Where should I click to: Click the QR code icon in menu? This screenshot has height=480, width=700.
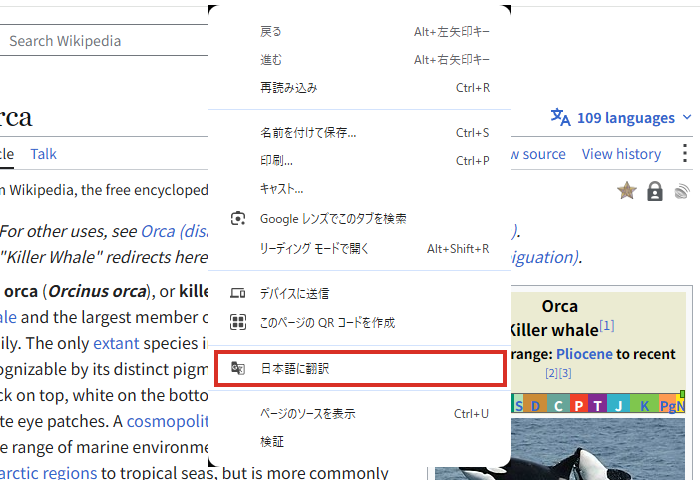coord(238,322)
